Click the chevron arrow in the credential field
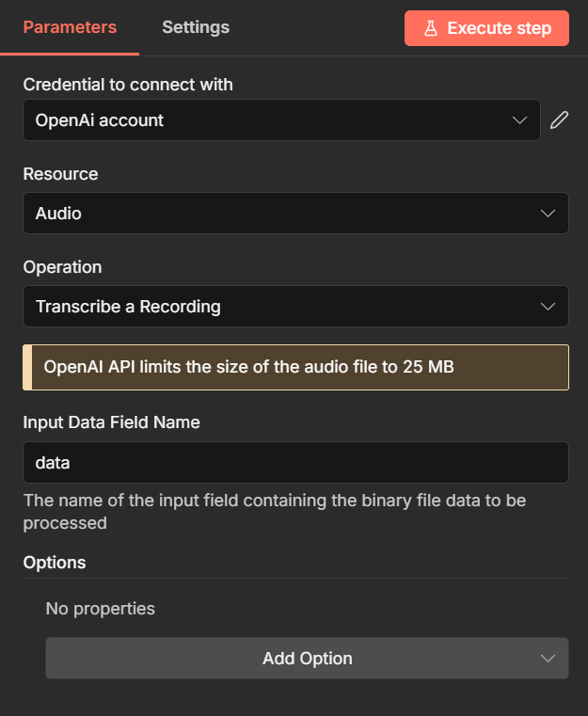The height and width of the screenshot is (716, 588). coord(519,120)
